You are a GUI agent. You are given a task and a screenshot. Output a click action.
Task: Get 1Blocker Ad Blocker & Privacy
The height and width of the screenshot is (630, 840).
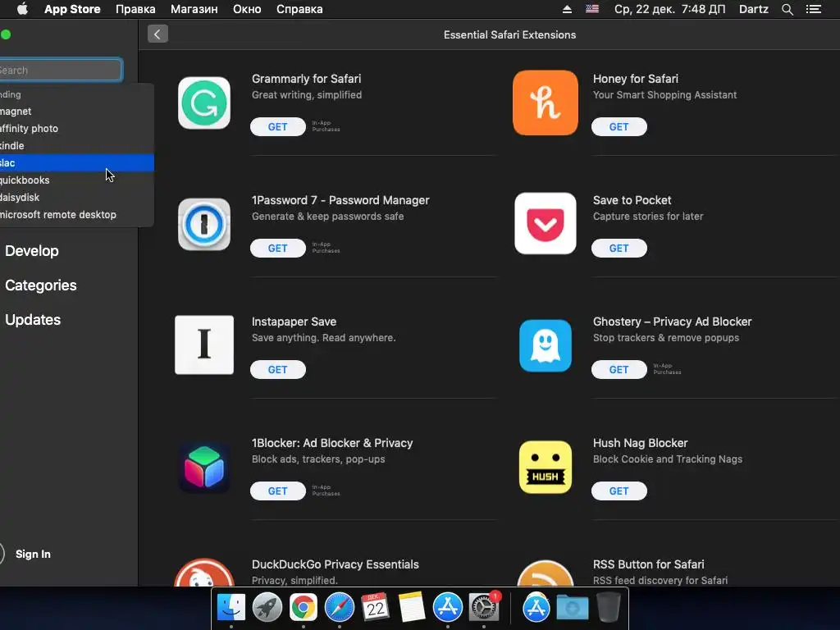tap(277, 491)
